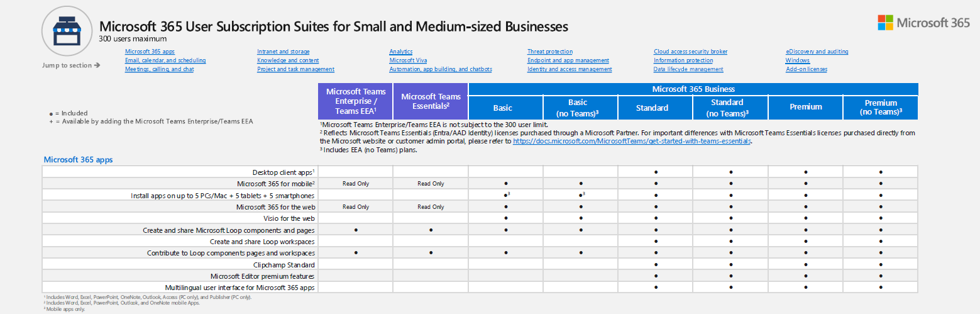Click Read Only for mobile under Teams Essentials
Image resolution: width=980 pixels, height=314 pixels.
point(431,184)
